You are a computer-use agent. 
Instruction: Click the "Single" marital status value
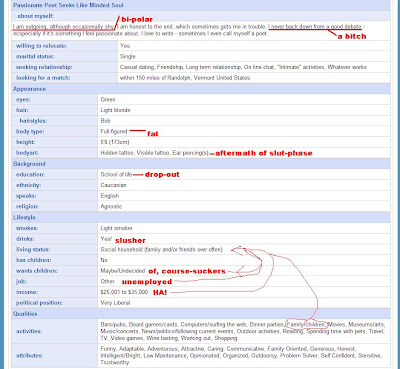(128, 56)
